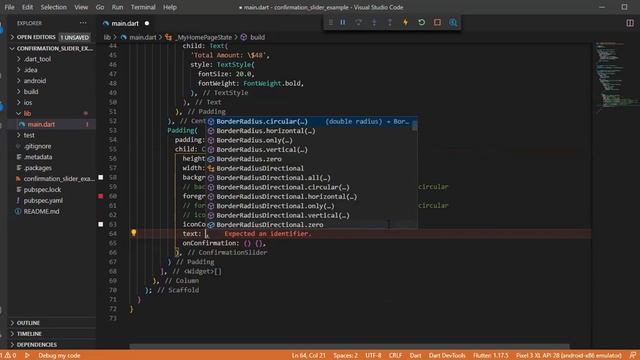
Task: Collapse the CONFIRMATION_SLIDER_EX project root
Action: [x=51, y=48]
